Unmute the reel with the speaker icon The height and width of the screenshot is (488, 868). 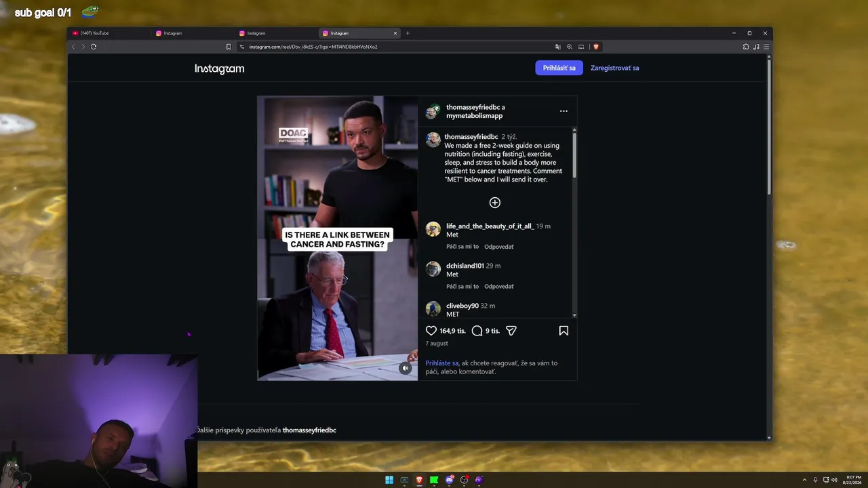[406, 368]
